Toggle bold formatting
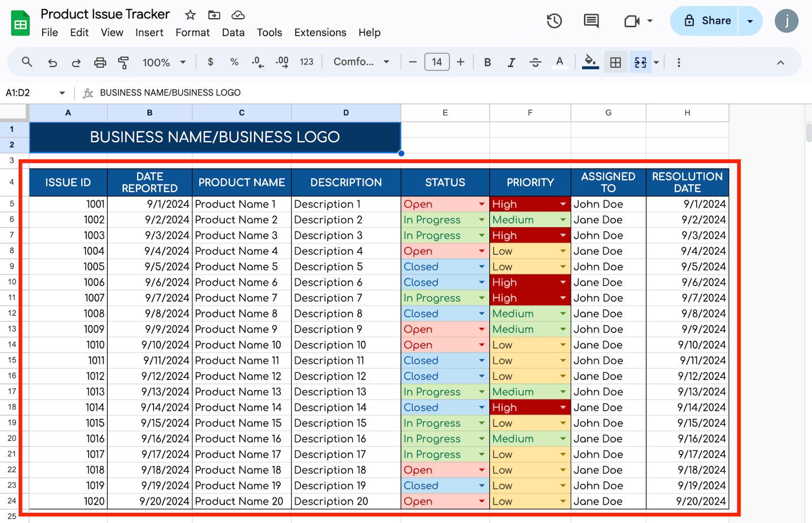The width and height of the screenshot is (812, 523). point(487,62)
